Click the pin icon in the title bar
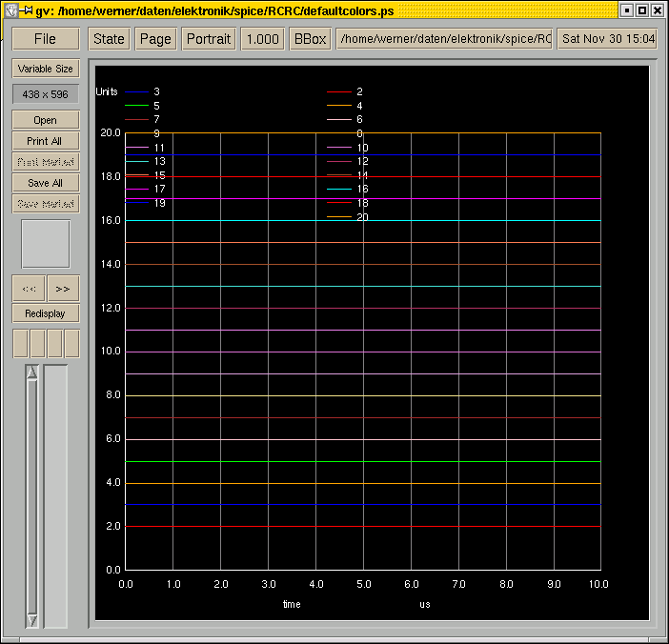The width and height of the screenshot is (669, 644). tap(28, 10)
